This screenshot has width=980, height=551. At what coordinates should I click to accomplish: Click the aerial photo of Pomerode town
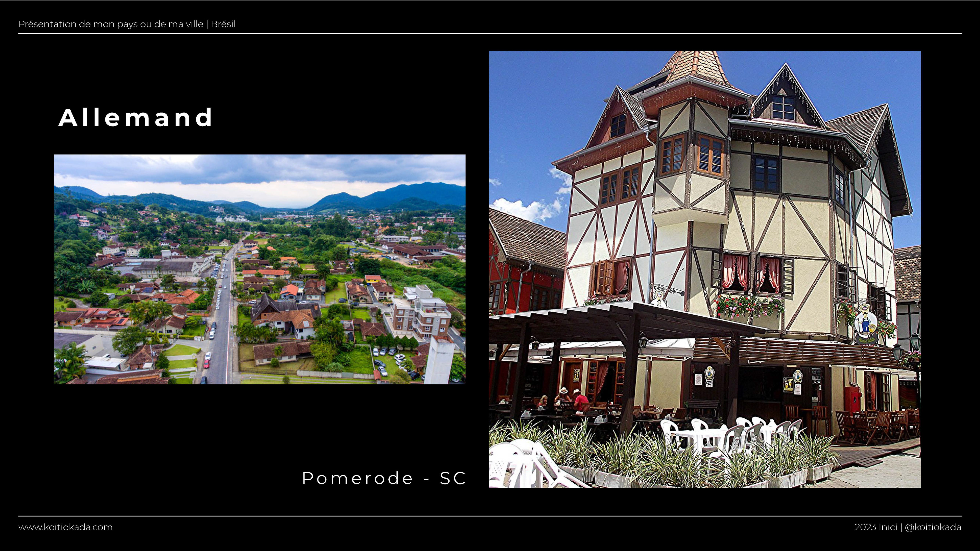point(260,269)
